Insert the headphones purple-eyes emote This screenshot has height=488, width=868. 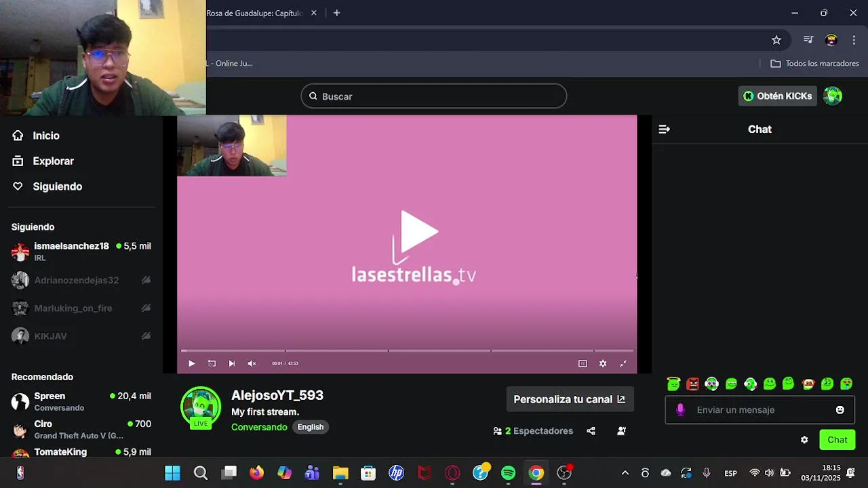pyautogui.click(x=711, y=384)
